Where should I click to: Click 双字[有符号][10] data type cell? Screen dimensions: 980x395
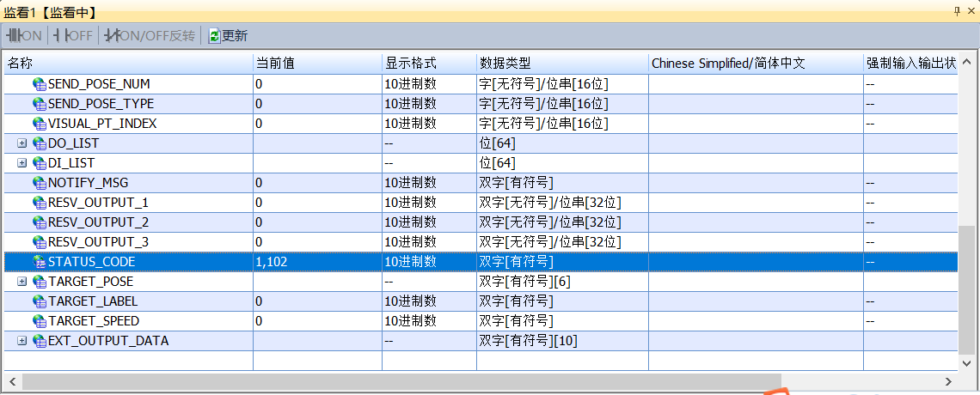tap(562, 341)
